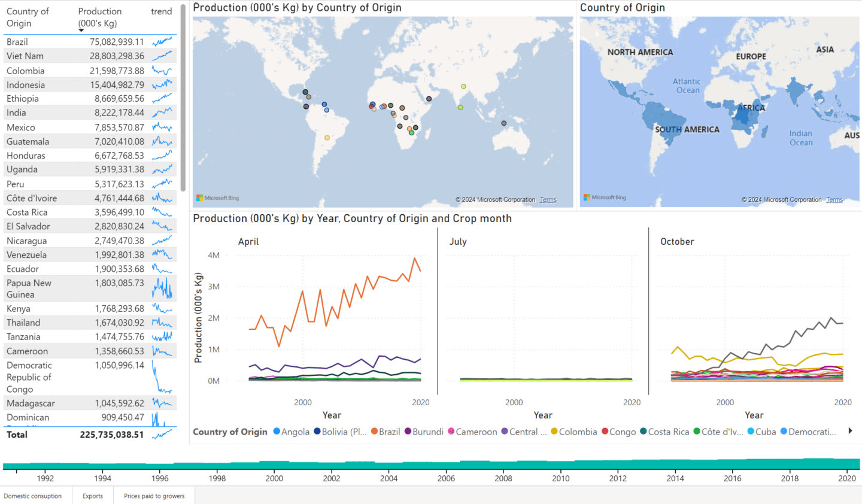Select Angola's blue marker in the legend
The width and height of the screenshot is (862, 504).
pos(277,432)
